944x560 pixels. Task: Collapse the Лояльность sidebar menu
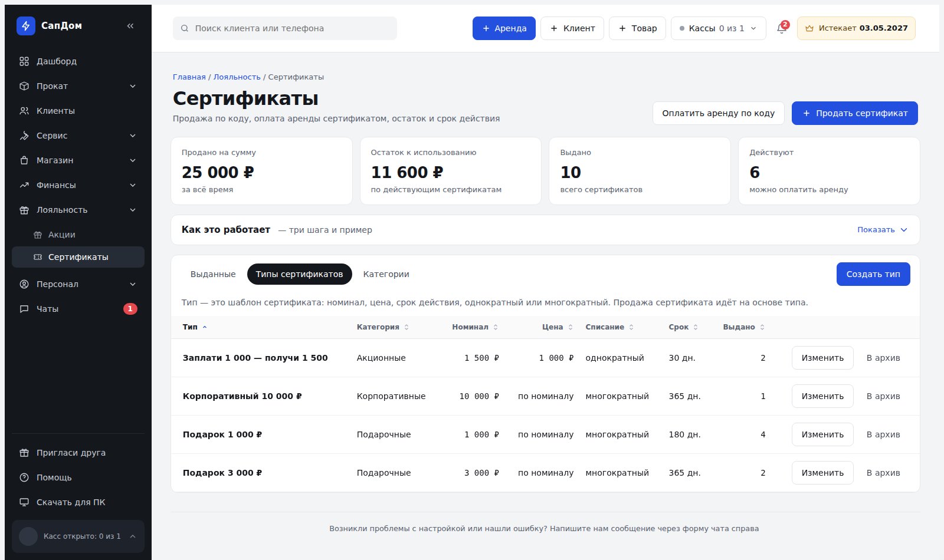78,210
